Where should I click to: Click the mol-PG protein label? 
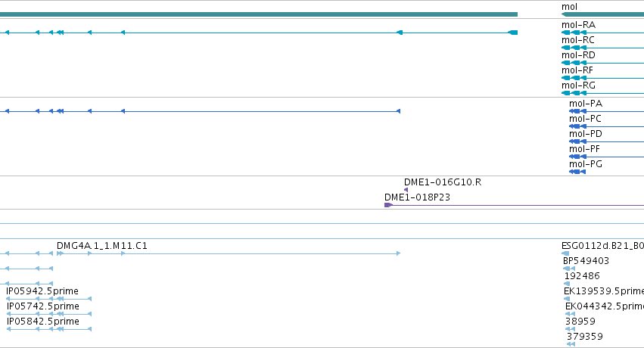[586, 164]
